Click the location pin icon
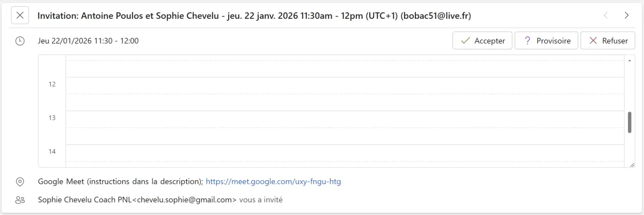This screenshot has width=644, height=215. [x=20, y=182]
